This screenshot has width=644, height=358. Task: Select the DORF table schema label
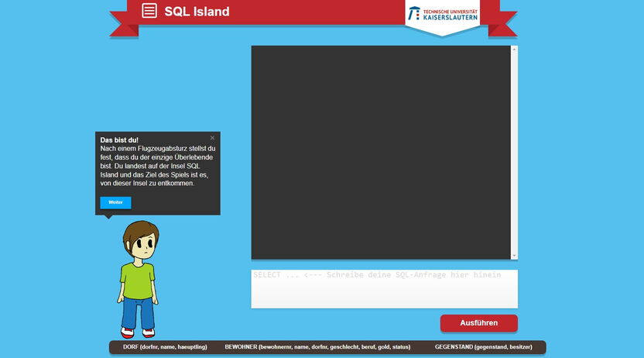(x=165, y=347)
